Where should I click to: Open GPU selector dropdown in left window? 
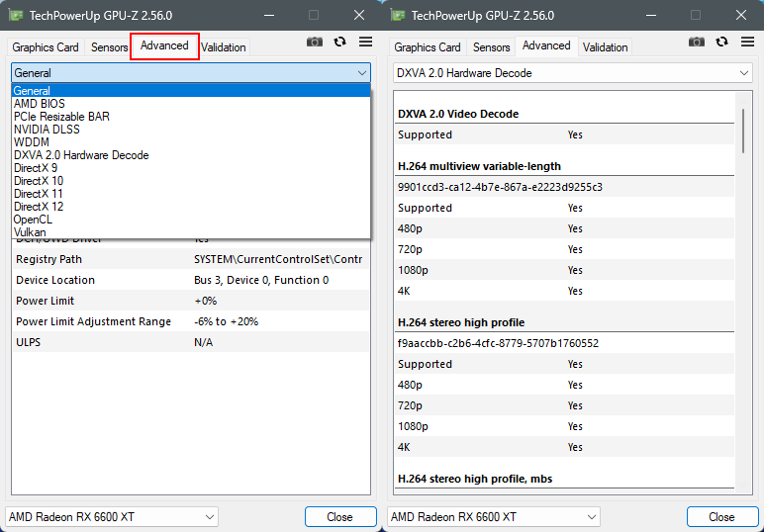tap(112, 517)
